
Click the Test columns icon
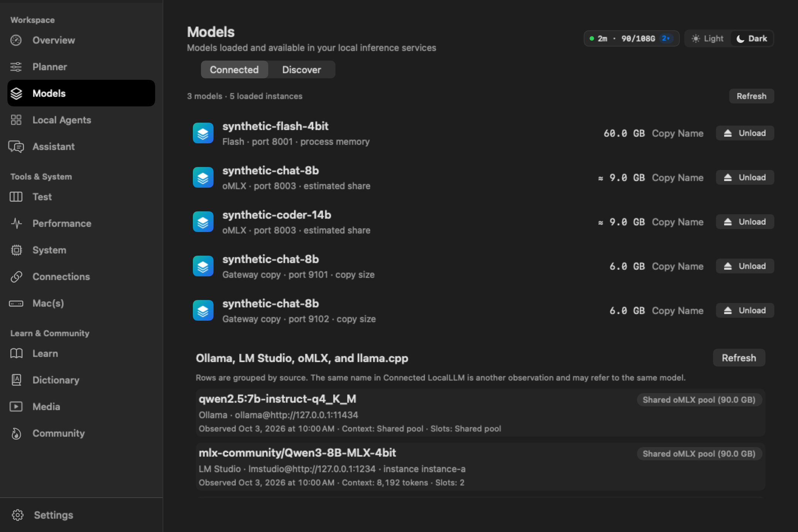(16, 197)
